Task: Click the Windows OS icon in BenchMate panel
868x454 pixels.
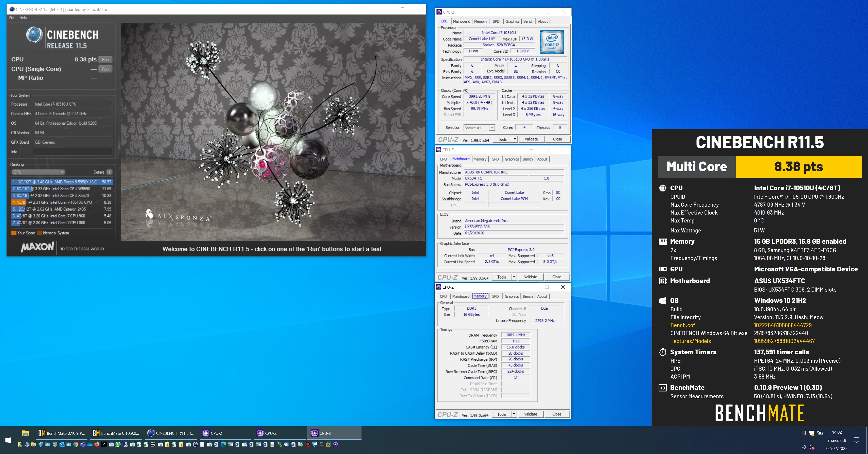Action: (x=663, y=301)
